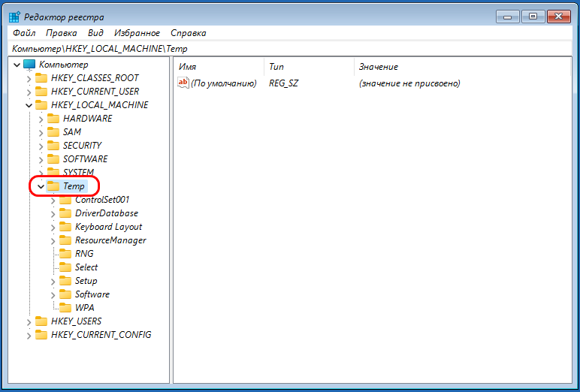Expand ControlSet001 chevron
The image size is (580, 392).
pos(53,201)
